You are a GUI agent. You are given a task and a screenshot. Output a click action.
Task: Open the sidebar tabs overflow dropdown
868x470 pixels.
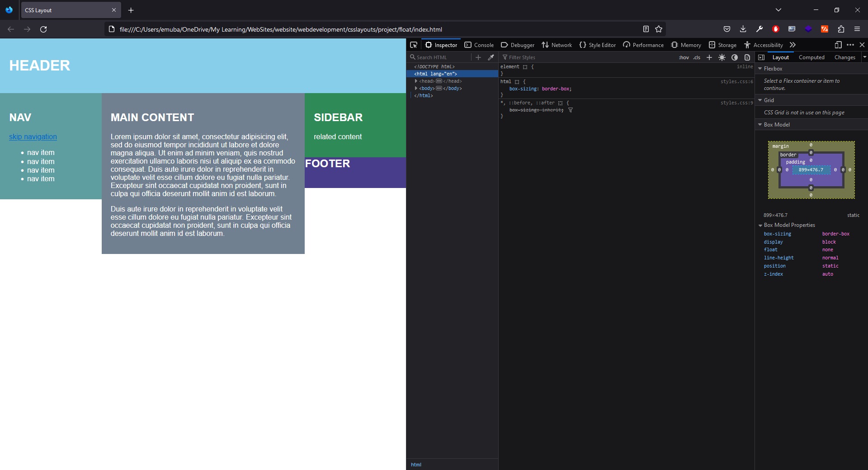865,57
